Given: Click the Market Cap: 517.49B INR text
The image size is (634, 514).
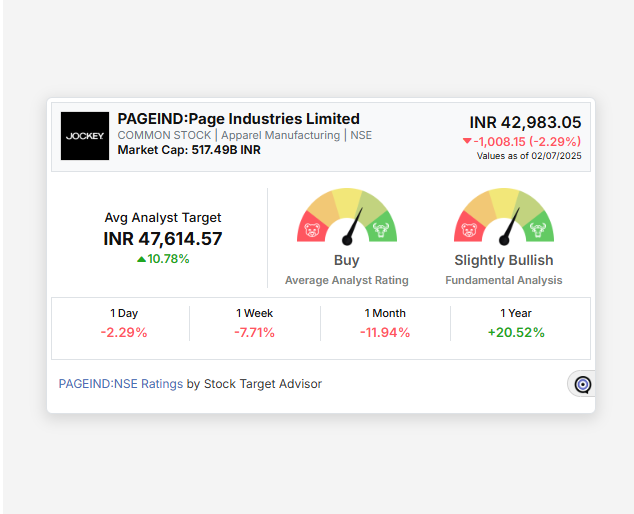Looking at the screenshot, I should [189, 150].
